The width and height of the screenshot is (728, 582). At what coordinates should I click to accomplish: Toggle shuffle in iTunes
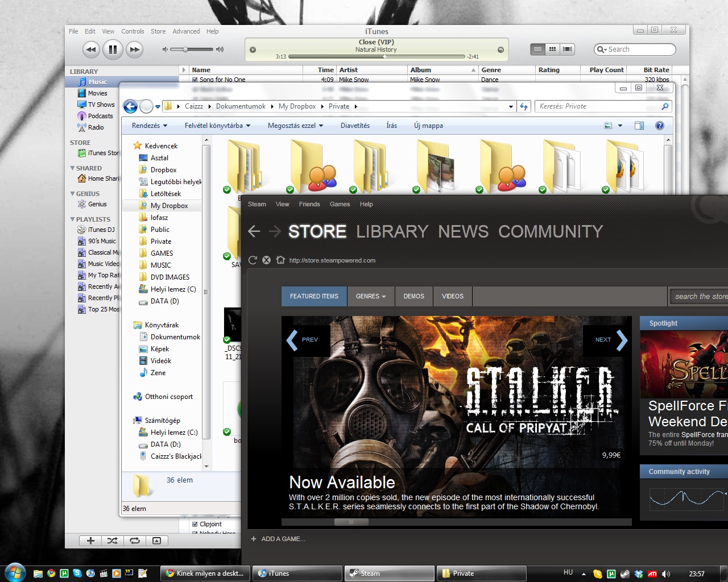pos(112,541)
